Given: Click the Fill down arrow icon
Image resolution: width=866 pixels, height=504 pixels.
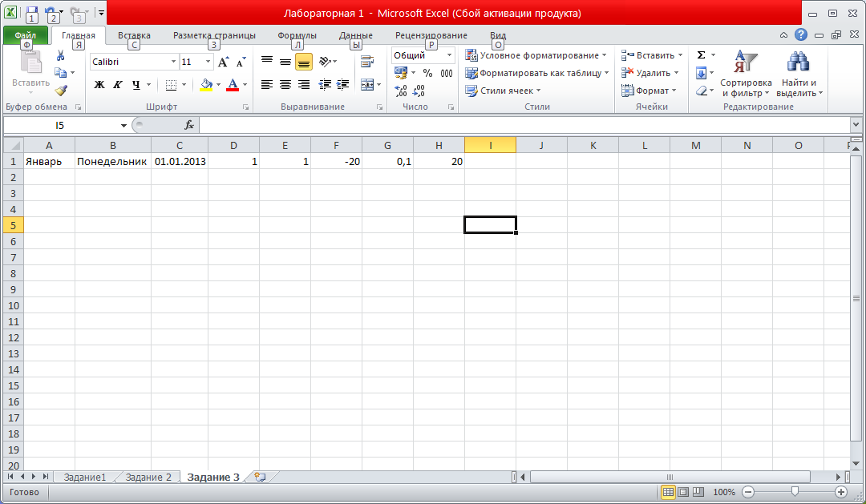Looking at the screenshot, I should [701, 73].
